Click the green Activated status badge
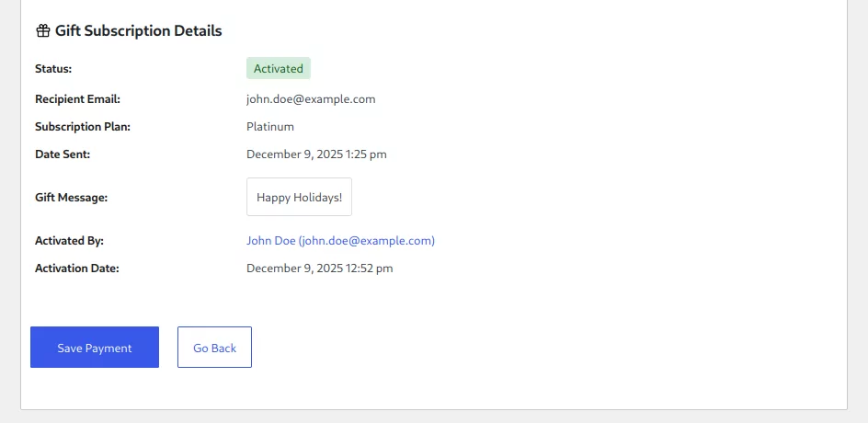This screenshot has width=868, height=423. coord(279,69)
